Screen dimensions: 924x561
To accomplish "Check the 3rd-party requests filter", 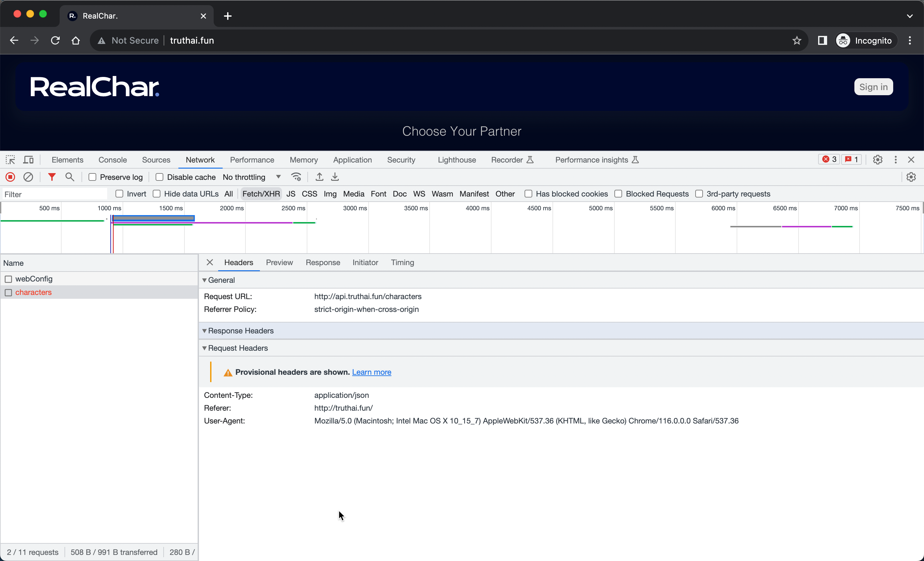I will pyautogui.click(x=699, y=194).
